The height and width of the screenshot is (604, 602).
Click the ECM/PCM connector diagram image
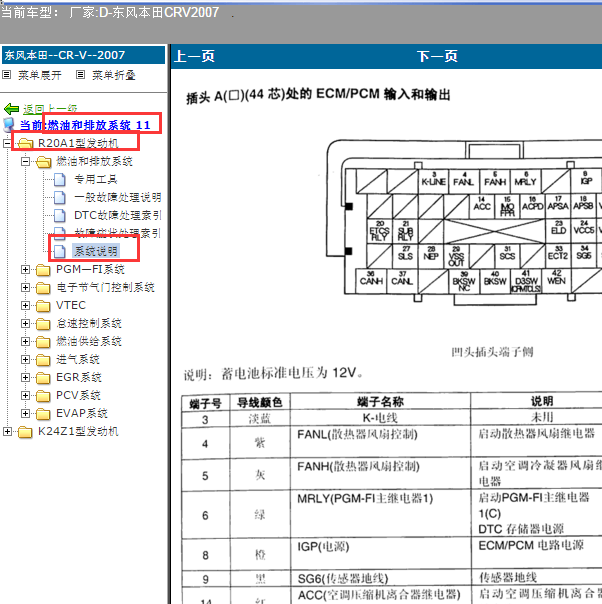tap(464, 223)
